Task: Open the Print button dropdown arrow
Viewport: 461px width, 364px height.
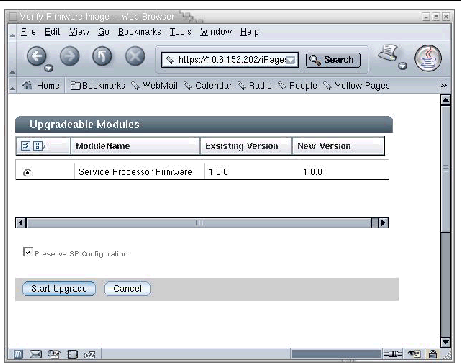Action: click(403, 65)
